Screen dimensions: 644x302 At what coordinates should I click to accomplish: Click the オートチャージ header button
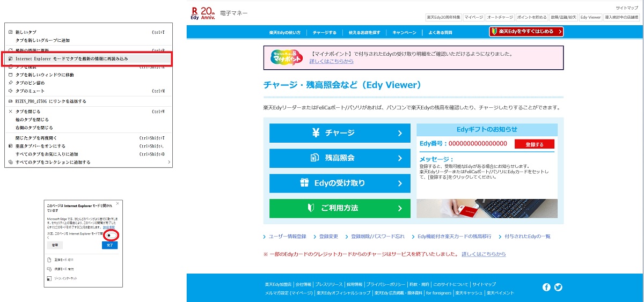[500, 18]
